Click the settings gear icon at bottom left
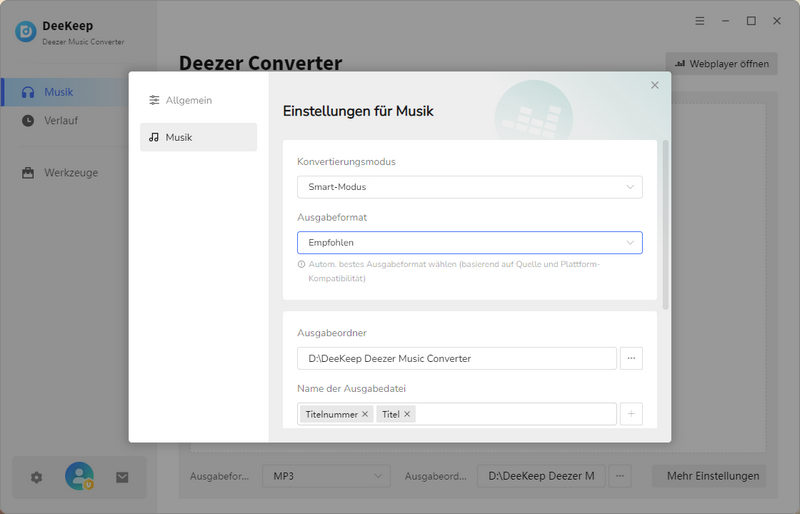Viewport: 800px width, 514px height. 36,478
